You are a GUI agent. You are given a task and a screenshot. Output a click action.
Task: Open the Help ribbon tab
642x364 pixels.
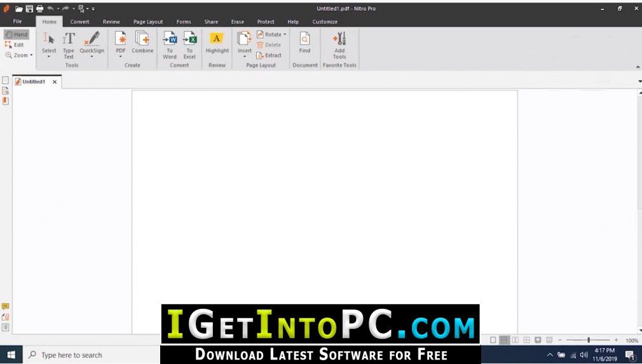click(x=293, y=22)
